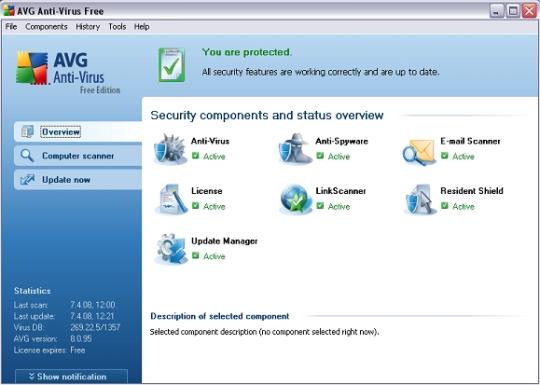
Task: Select the License component label
Action: click(x=207, y=191)
